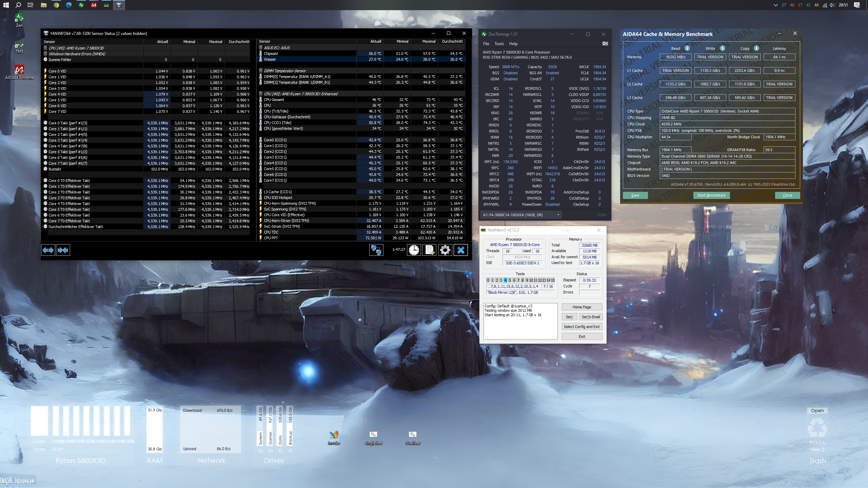Open the volume tray icon
The height and width of the screenshot is (488, 868).
[x=832, y=5]
